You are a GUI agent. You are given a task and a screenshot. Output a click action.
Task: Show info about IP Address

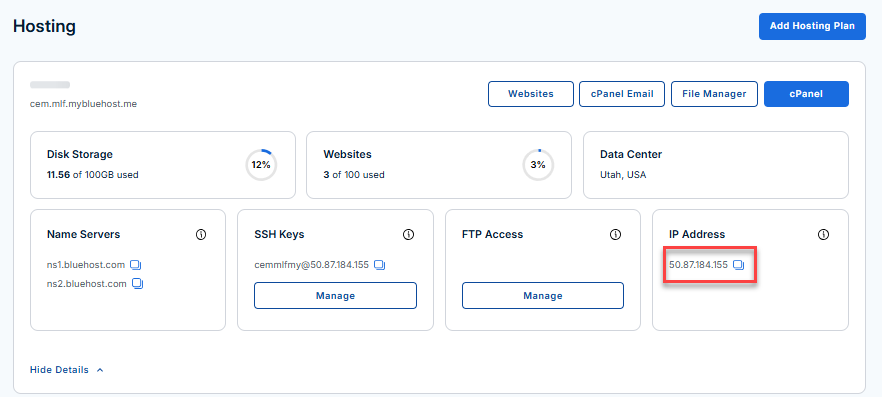[824, 234]
